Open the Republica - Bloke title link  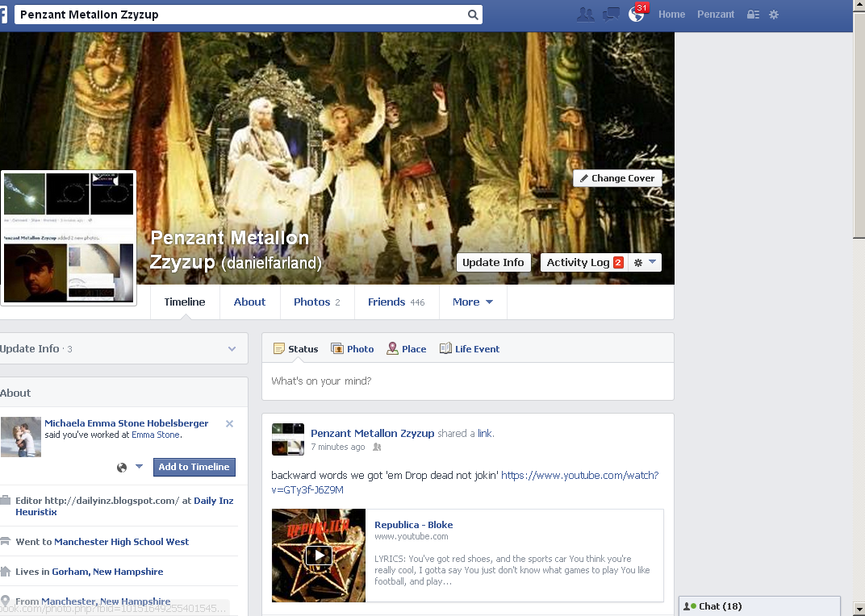tap(414, 524)
